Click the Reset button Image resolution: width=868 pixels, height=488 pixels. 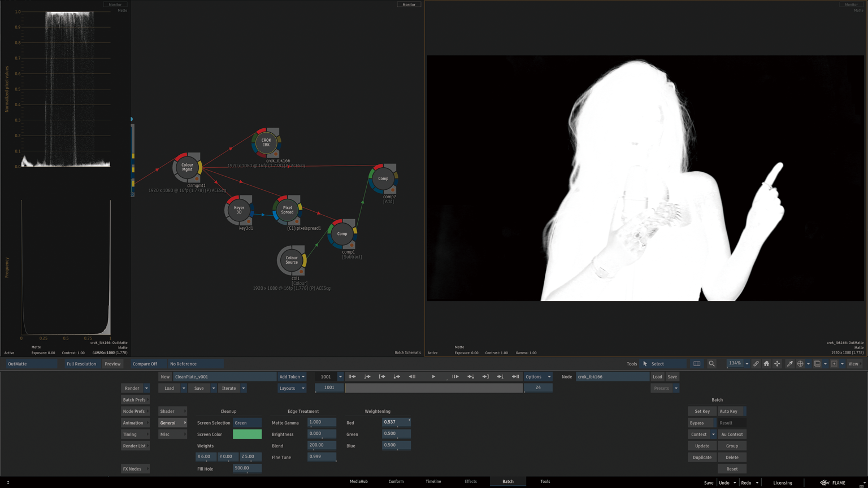(732, 469)
